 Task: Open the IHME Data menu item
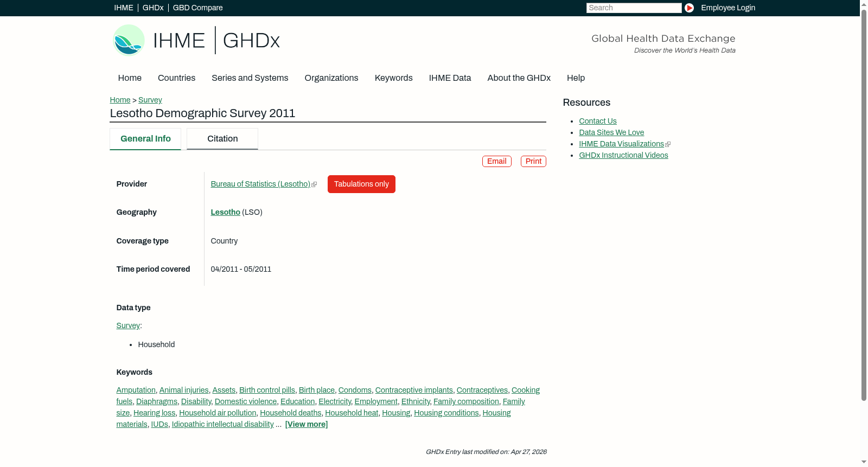point(450,78)
